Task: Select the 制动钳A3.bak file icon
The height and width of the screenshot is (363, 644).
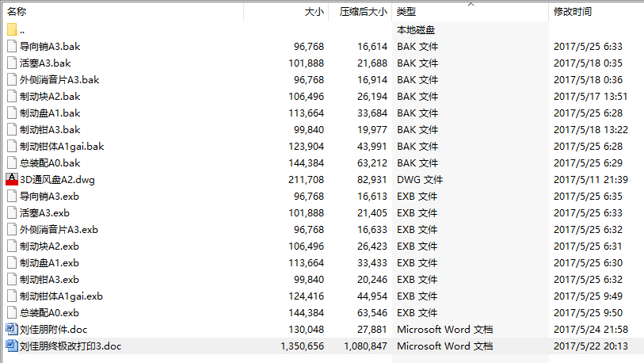Action: tap(12, 129)
